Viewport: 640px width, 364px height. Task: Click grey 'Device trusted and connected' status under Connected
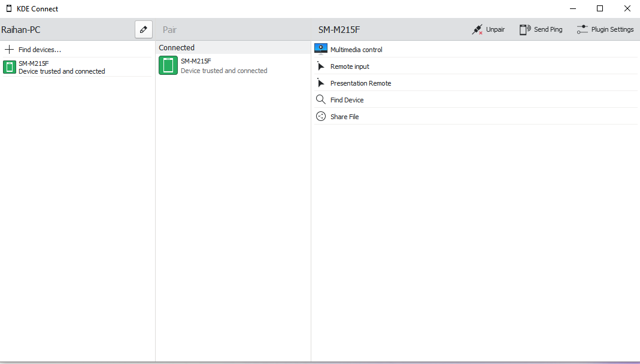click(224, 71)
